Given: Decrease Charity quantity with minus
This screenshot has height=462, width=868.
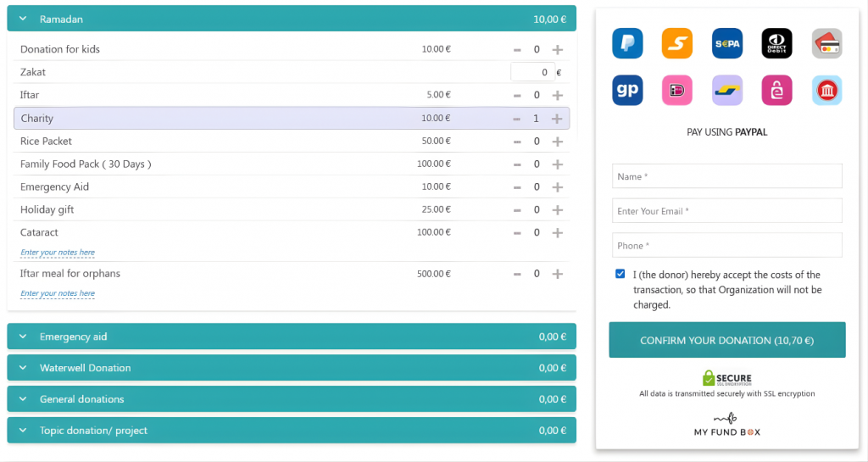Looking at the screenshot, I should coord(517,119).
